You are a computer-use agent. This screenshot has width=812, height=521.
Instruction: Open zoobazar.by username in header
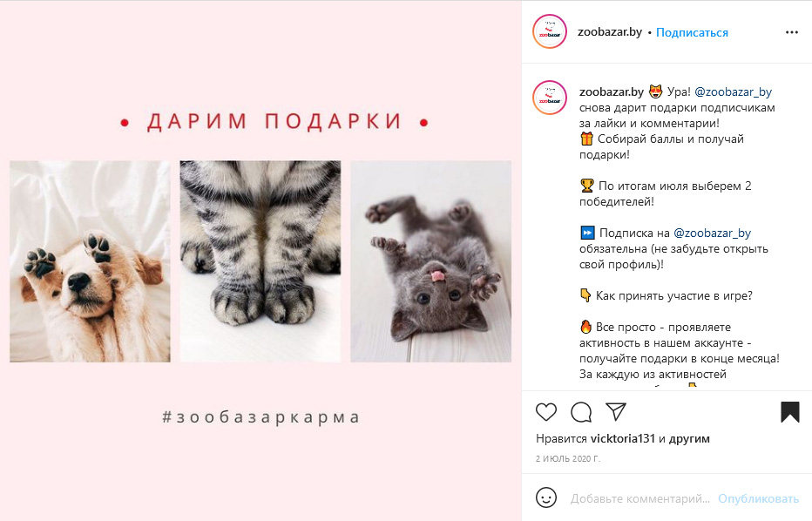coord(610,32)
